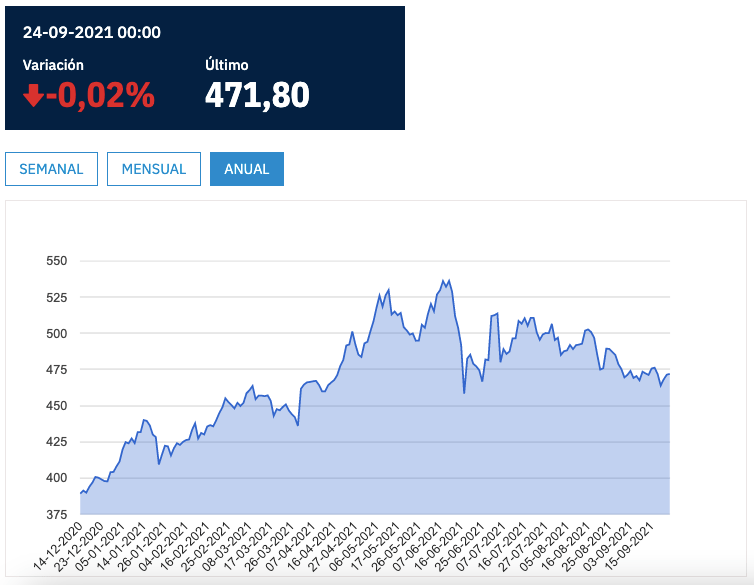754x585 pixels.
Task: Switch to the SEMANAL chart view
Action: point(51,169)
